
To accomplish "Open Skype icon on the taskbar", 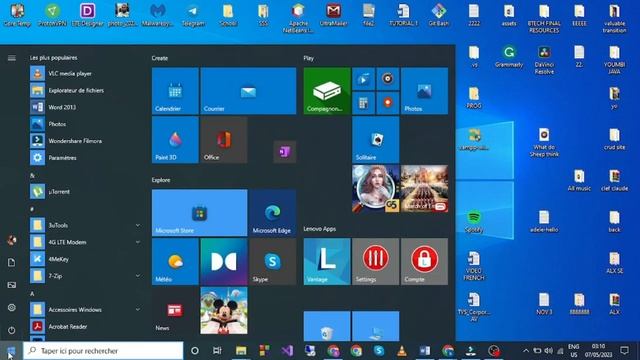I will [379, 351].
